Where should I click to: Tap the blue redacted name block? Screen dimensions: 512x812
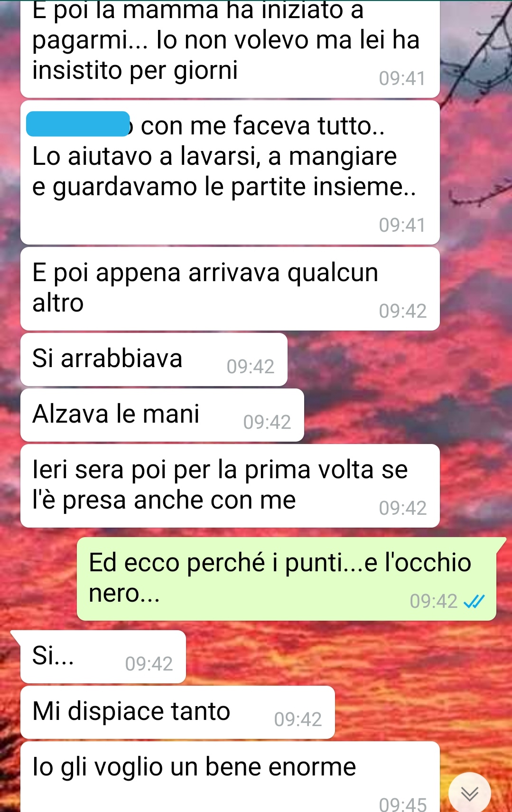(78, 124)
